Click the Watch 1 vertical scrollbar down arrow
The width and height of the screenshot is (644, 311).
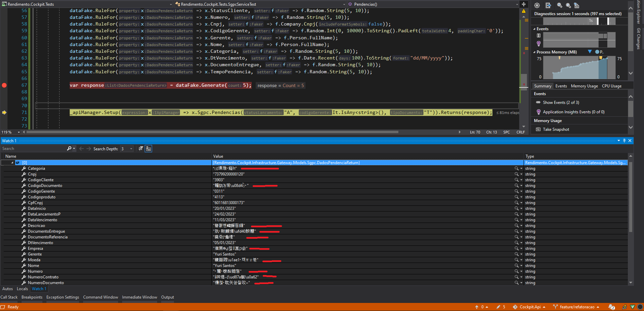tap(631, 283)
